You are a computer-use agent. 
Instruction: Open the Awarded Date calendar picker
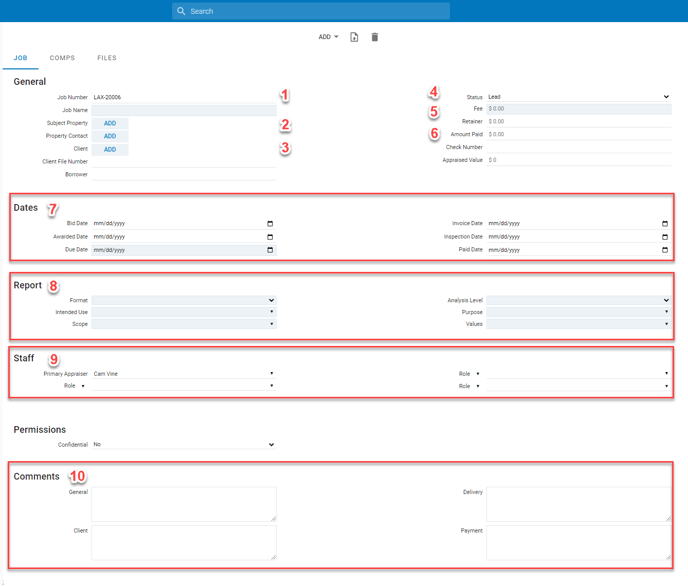pyautogui.click(x=270, y=237)
